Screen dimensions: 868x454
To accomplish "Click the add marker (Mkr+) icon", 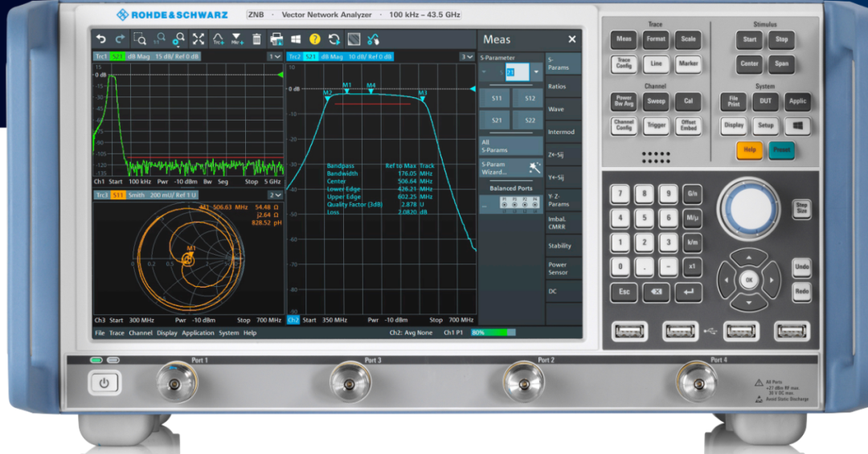I will pyautogui.click(x=237, y=39).
